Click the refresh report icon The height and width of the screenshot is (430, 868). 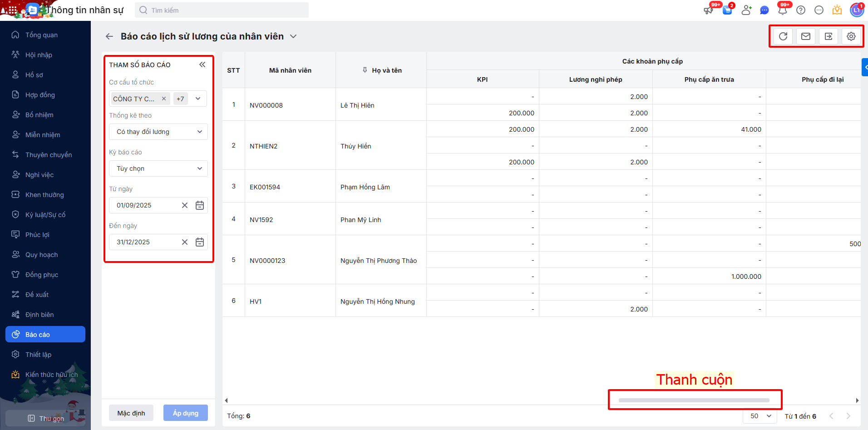783,36
